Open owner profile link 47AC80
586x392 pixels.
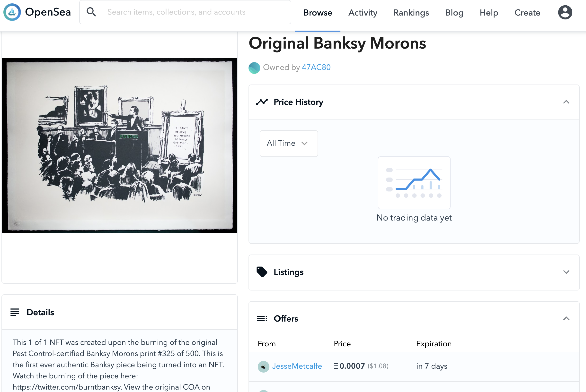(316, 67)
